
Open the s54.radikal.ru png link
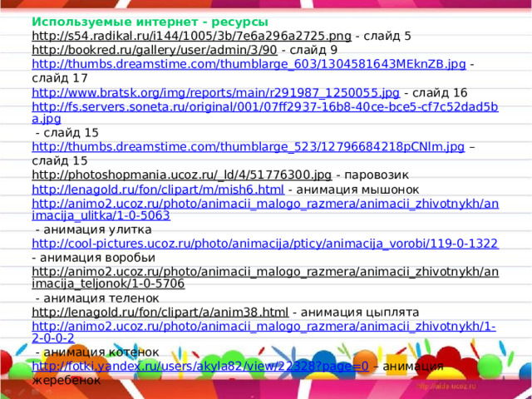(x=192, y=36)
